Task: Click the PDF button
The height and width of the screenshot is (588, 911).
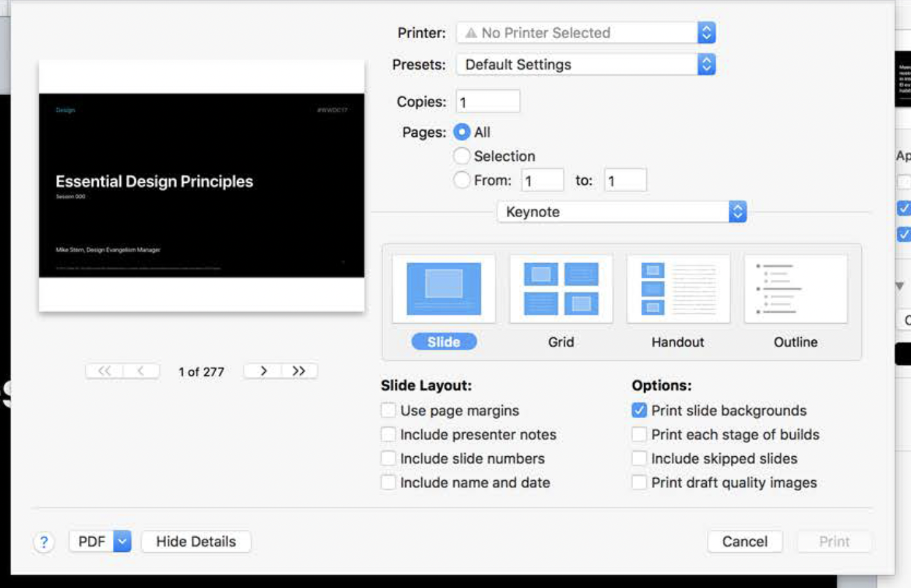Action: point(92,541)
